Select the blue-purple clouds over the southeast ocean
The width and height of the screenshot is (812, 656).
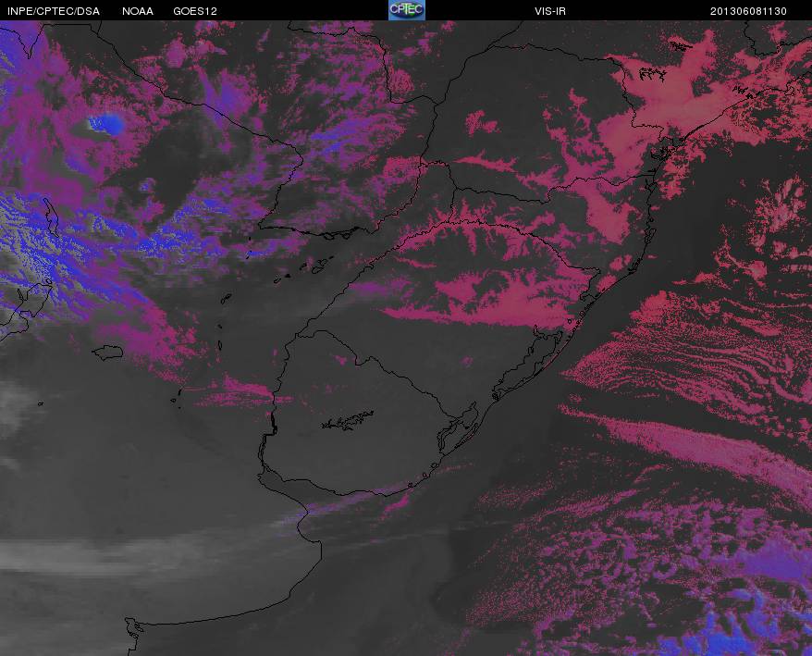pos(745,606)
